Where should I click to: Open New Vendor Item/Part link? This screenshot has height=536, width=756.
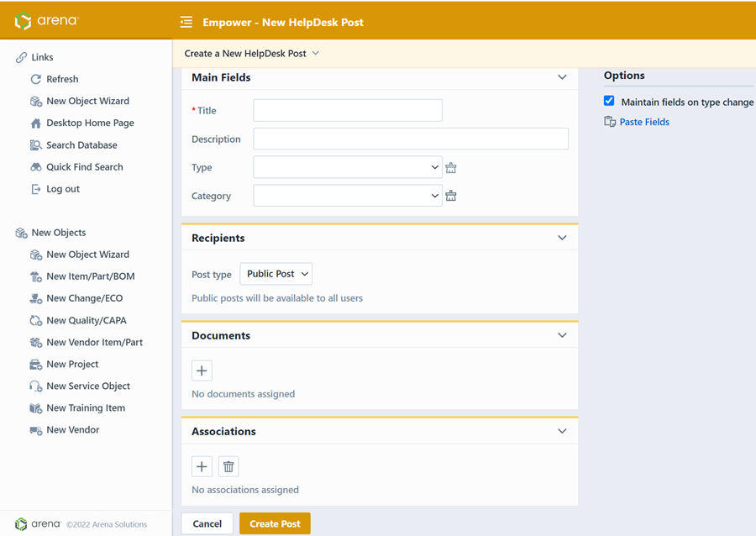click(94, 342)
